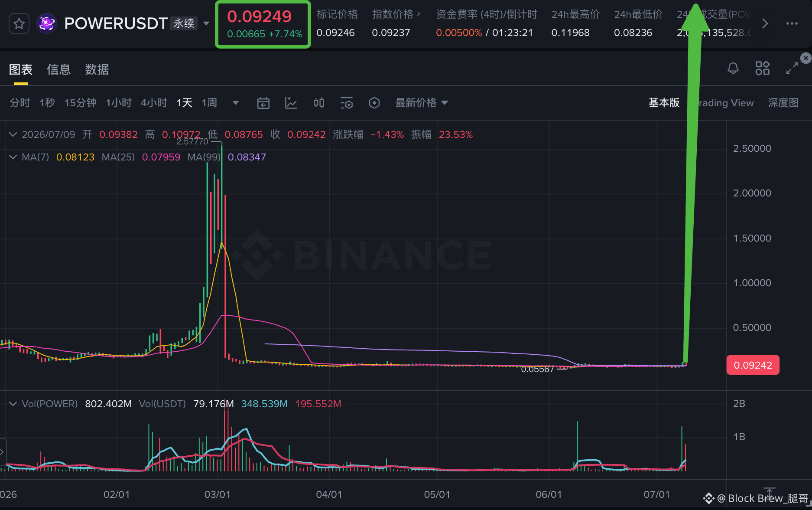Click the 涨跌幅 value -1.43%
812x510 pixels.
387,134
